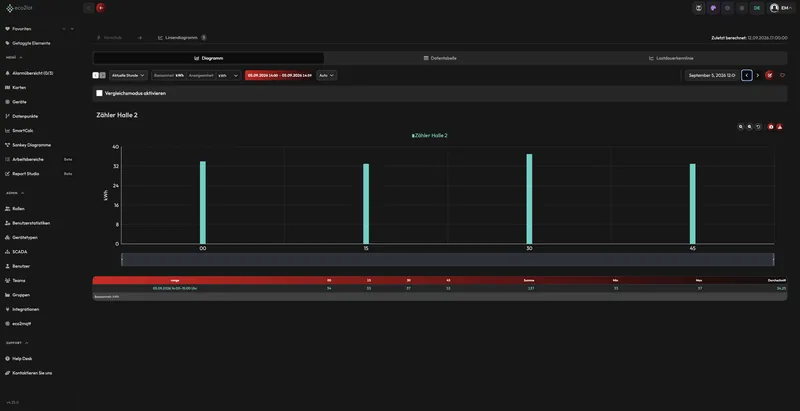This screenshot has height=411, width=800.
Task: Expand the user profile menu EM
Action: [782, 8]
